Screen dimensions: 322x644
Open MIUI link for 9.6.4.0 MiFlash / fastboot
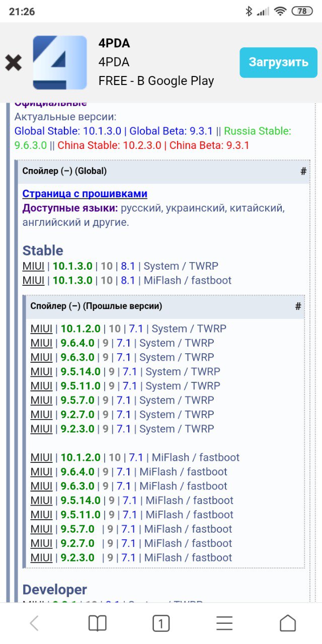tap(41, 472)
